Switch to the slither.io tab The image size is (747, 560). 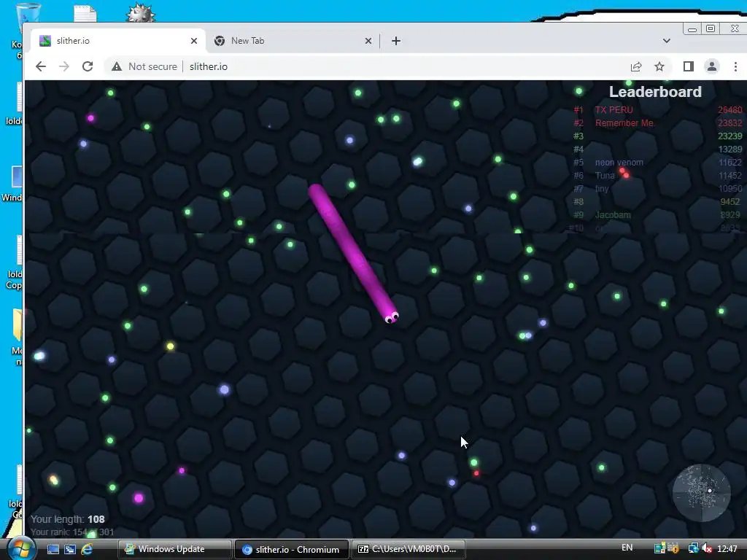(x=118, y=41)
